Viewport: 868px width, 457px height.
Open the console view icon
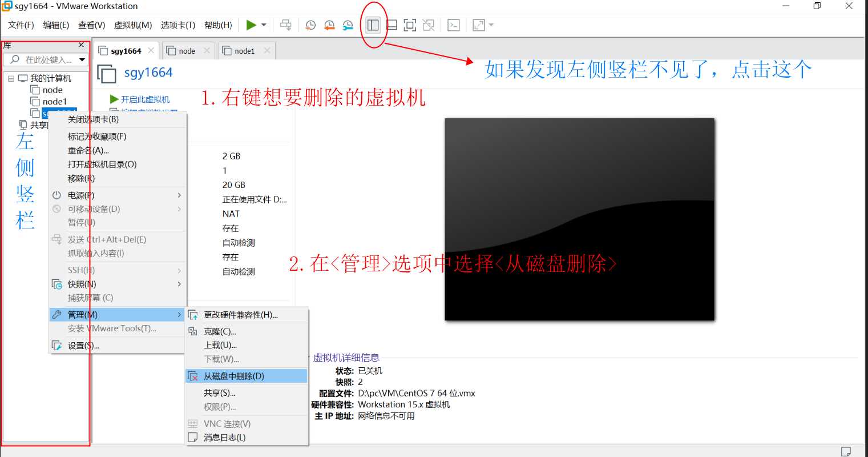tap(454, 25)
